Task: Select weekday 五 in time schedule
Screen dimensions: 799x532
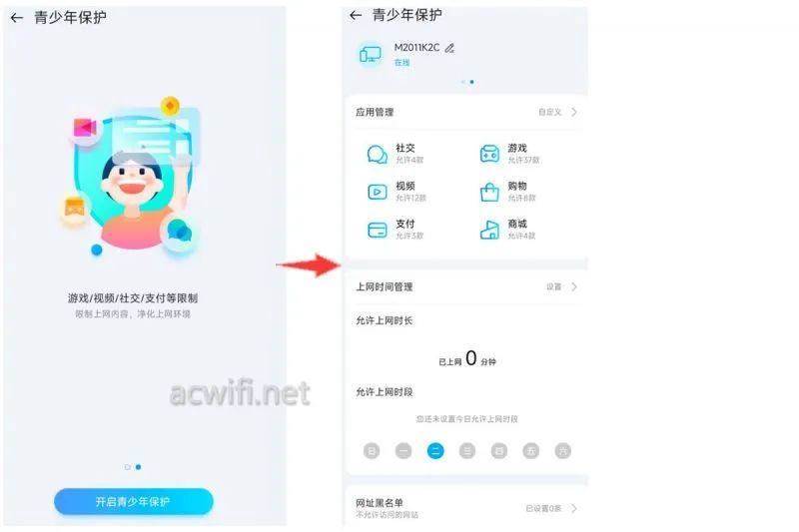Action: coord(531,450)
